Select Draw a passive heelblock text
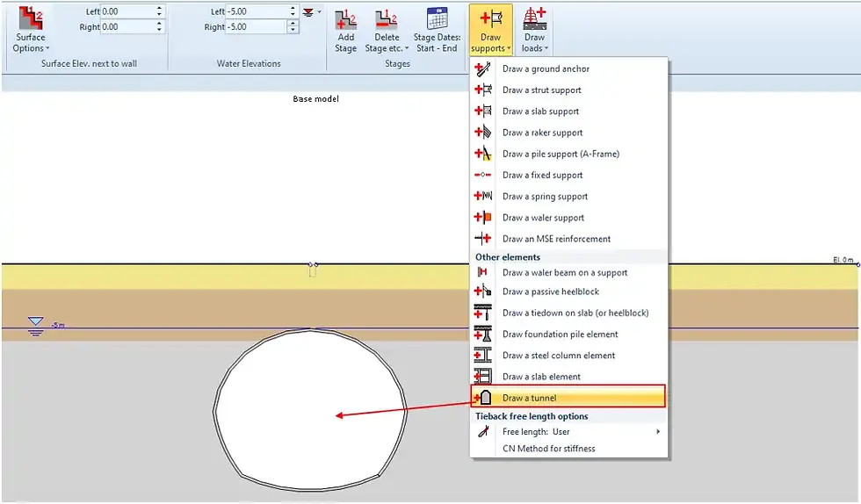 pyautogui.click(x=551, y=292)
